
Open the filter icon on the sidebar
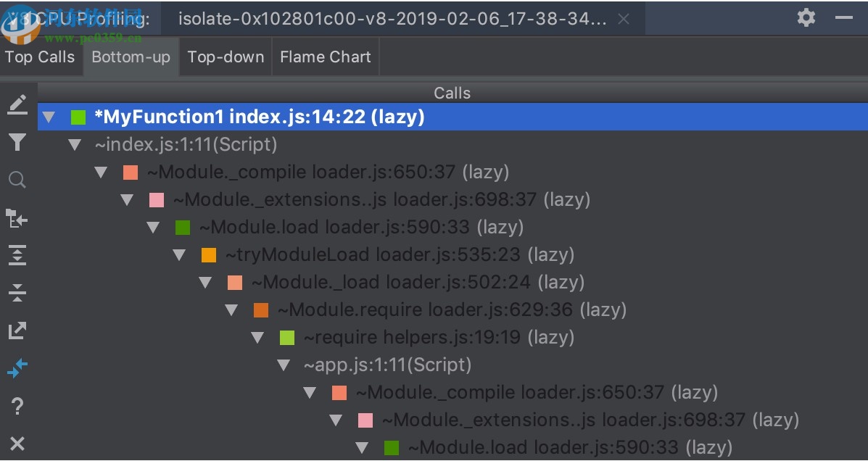17,142
